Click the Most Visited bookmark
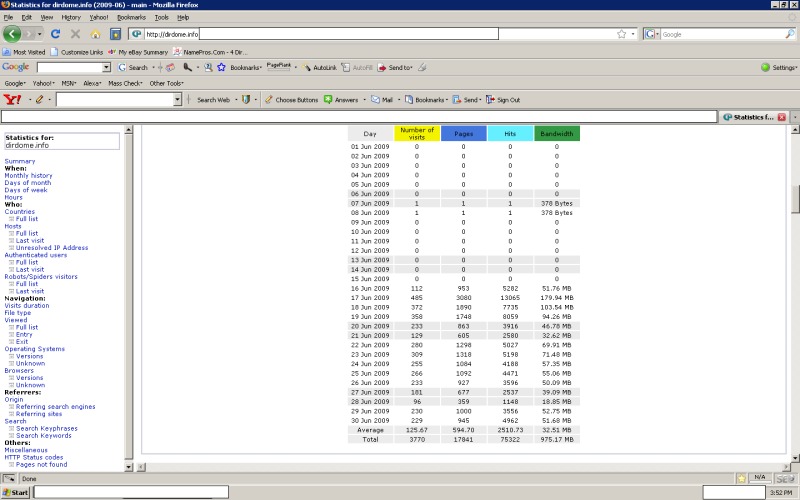This screenshot has width=800, height=500. 24,52
